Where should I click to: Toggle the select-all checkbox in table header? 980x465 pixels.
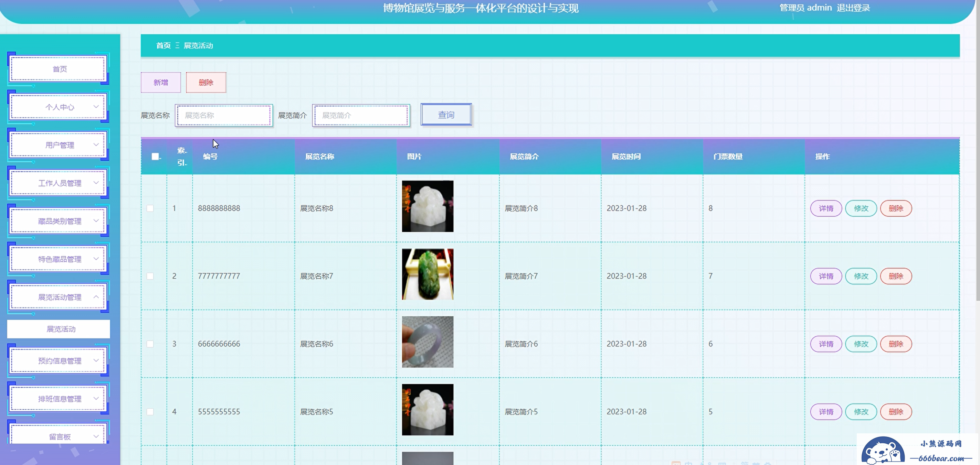click(155, 156)
